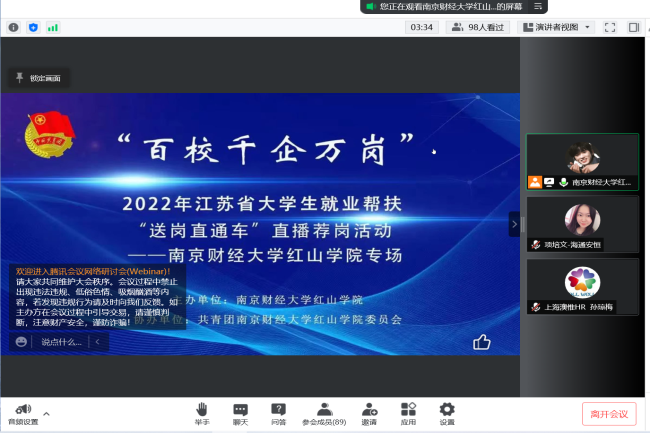Toggle the side panel layout button
This screenshot has width=650, height=433.
[634, 27]
